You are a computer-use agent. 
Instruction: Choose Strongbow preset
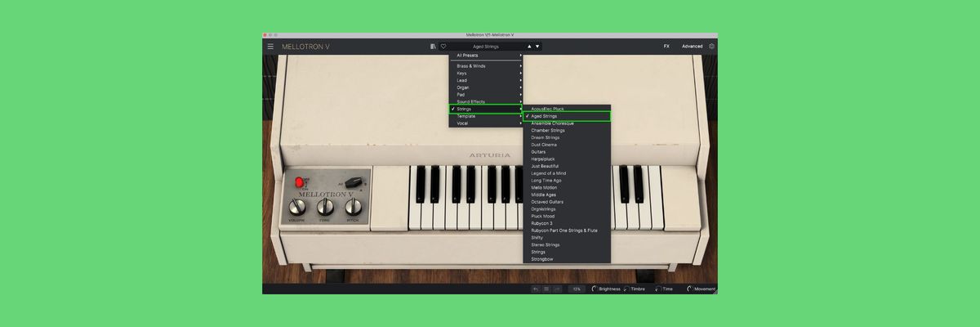coord(567,259)
